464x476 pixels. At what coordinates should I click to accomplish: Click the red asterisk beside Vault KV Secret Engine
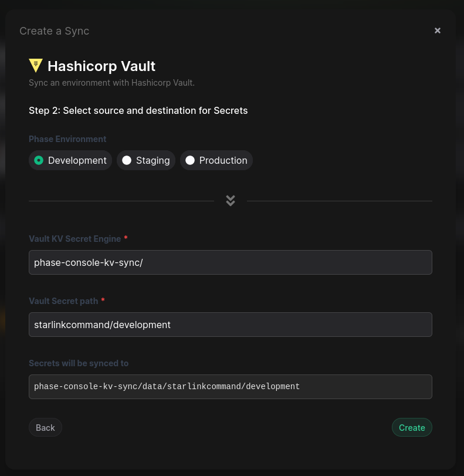[x=126, y=238]
